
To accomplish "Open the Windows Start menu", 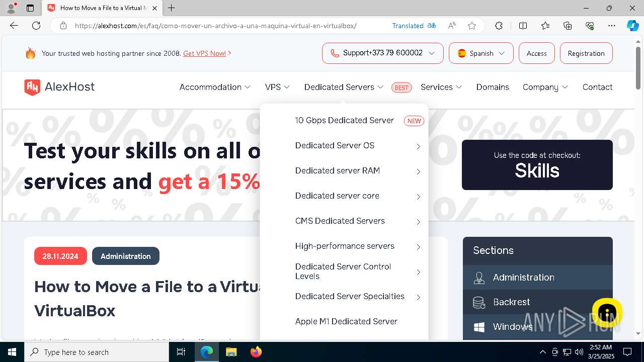I will 12,352.
